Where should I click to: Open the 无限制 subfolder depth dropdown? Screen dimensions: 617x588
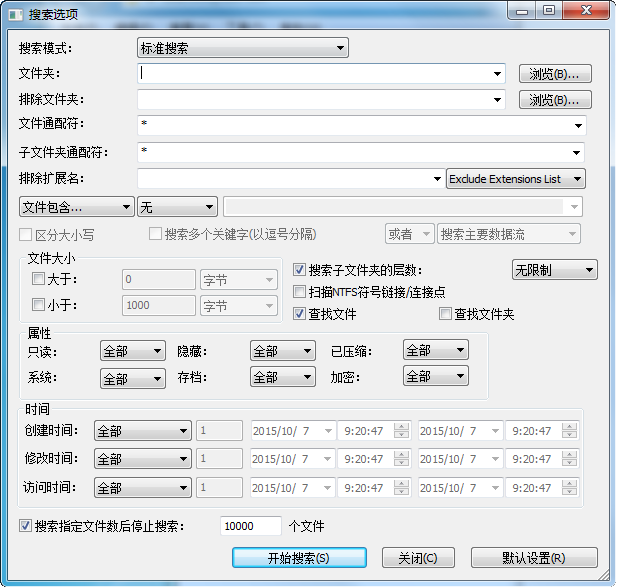553,270
